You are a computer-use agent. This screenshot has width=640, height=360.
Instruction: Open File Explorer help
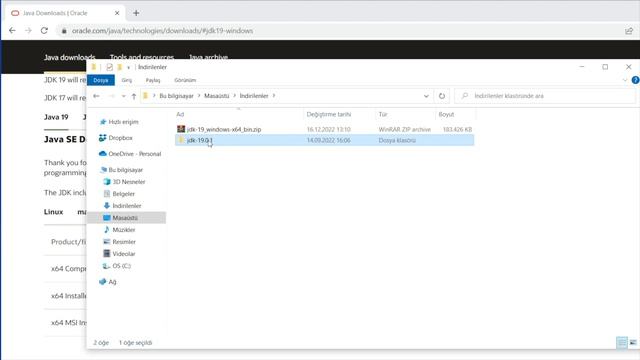coord(635,80)
